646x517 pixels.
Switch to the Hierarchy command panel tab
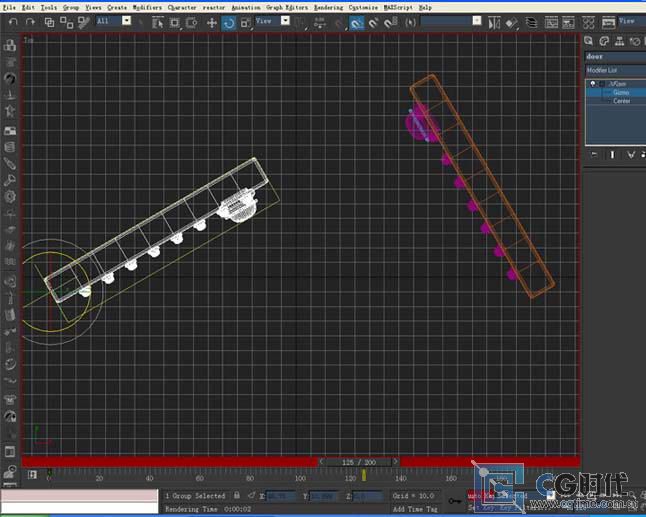[619, 41]
